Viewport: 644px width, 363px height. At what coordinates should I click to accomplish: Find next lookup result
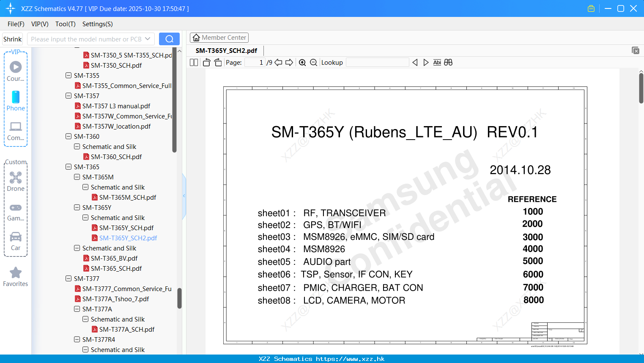pos(426,62)
